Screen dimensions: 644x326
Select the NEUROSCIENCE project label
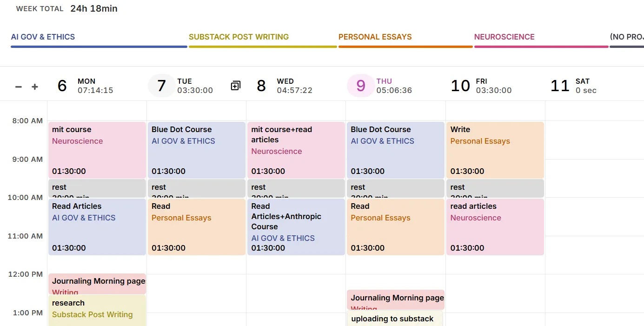click(505, 37)
